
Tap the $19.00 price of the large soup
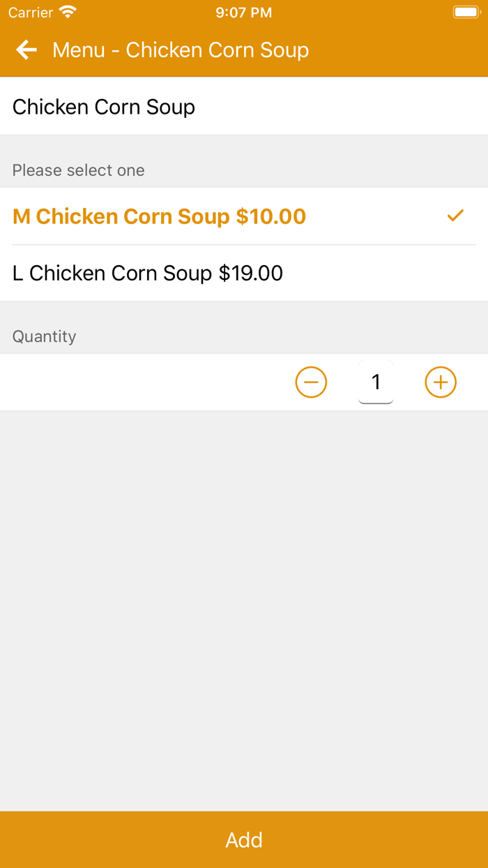(x=251, y=273)
